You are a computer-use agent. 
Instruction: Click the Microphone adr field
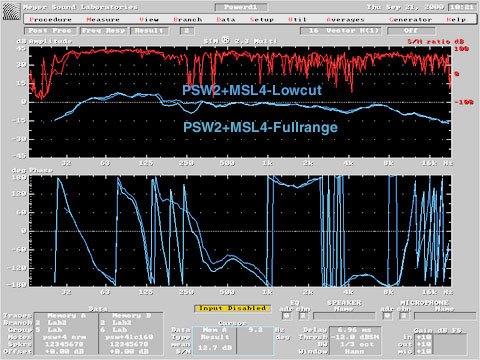click(387, 316)
